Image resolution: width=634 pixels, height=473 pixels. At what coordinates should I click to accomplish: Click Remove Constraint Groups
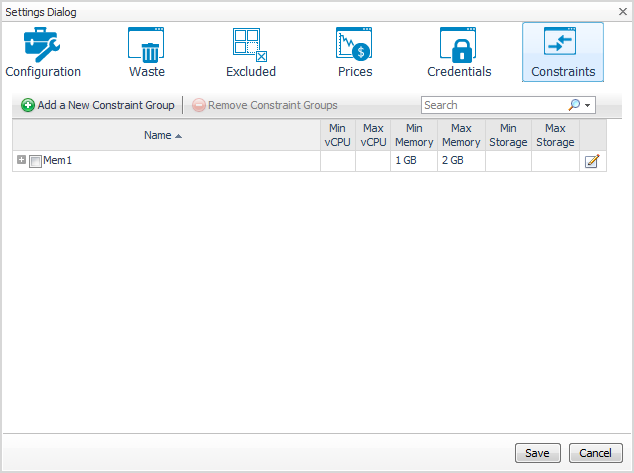(265, 106)
